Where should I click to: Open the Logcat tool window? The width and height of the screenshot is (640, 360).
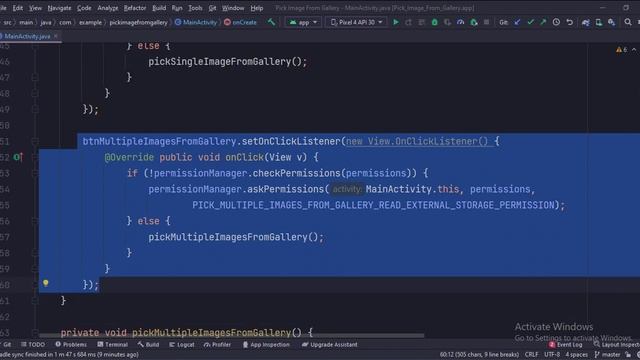pos(182,344)
